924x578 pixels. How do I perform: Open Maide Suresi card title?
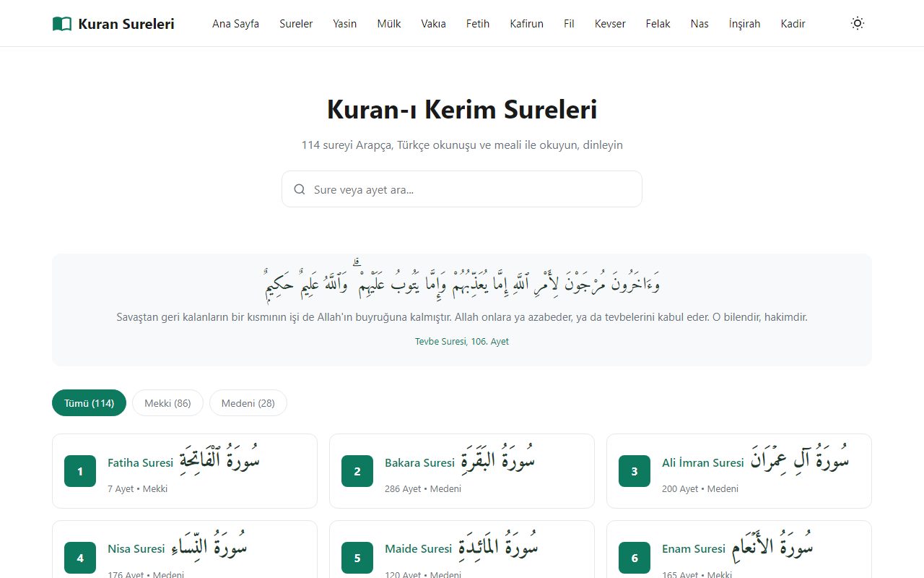pos(419,548)
